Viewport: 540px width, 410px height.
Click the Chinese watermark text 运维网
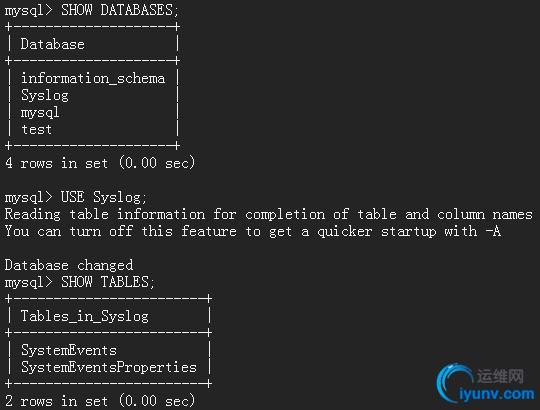pyautogui.click(x=500, y=376)
